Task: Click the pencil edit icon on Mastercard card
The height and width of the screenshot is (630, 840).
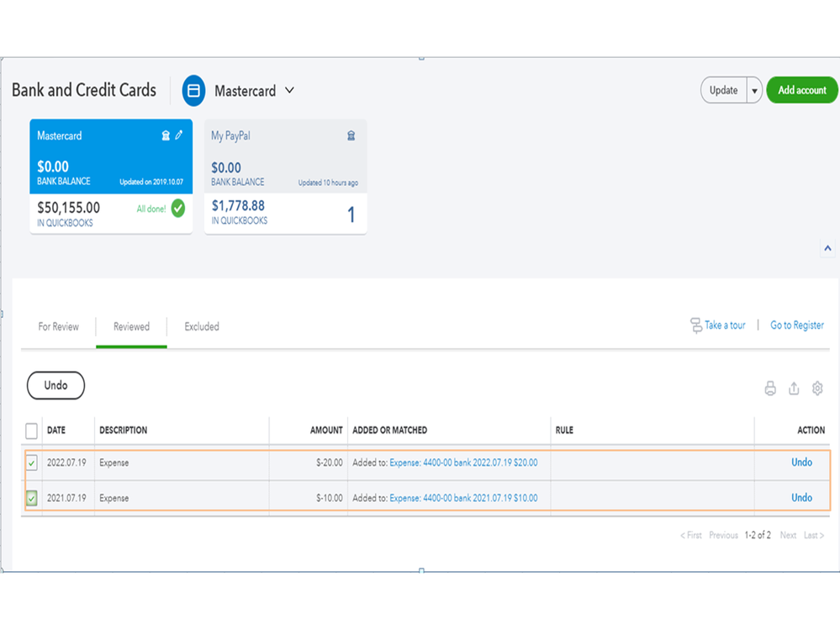Action: (179, 135)
